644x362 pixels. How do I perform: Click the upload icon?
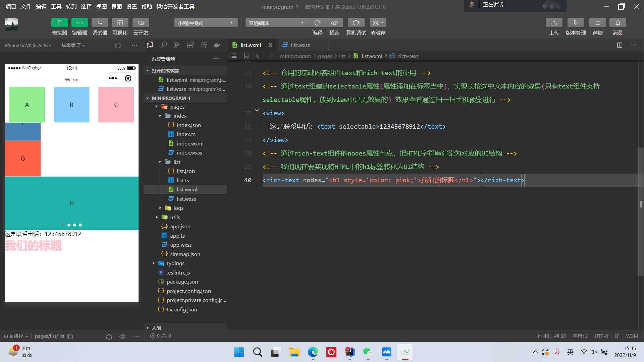(554, 23)
